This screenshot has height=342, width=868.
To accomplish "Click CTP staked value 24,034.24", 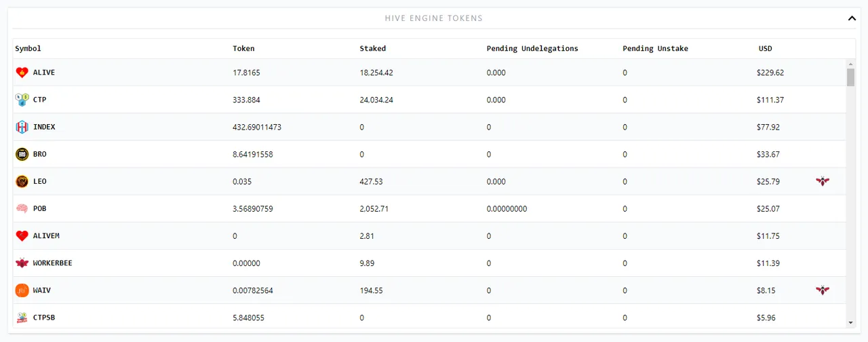I will [376, 100].
